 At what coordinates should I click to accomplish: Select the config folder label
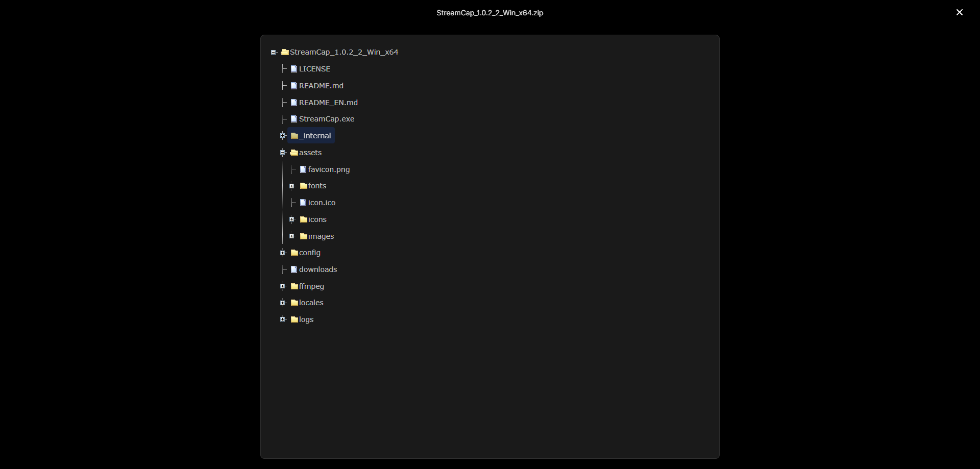(x=310, y=253)
